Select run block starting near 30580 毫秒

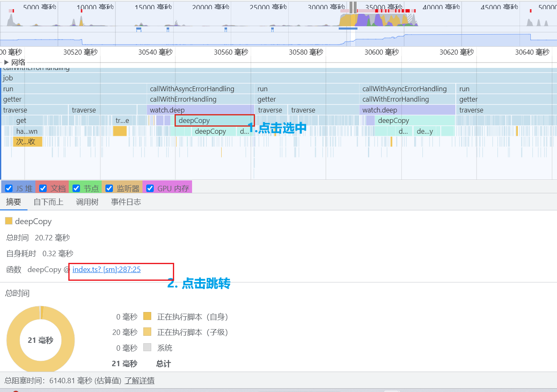307,89
